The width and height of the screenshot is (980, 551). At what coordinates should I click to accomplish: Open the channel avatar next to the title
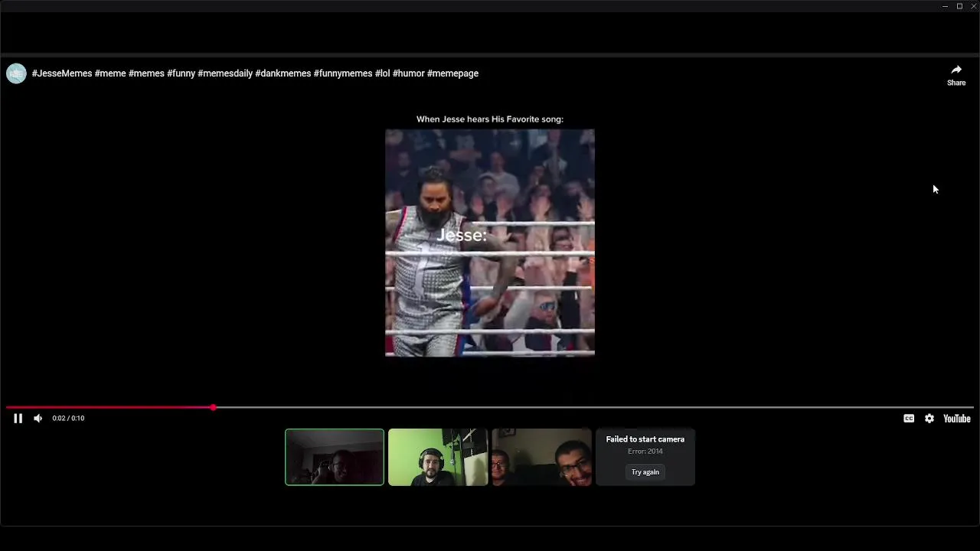pos(16,73)
